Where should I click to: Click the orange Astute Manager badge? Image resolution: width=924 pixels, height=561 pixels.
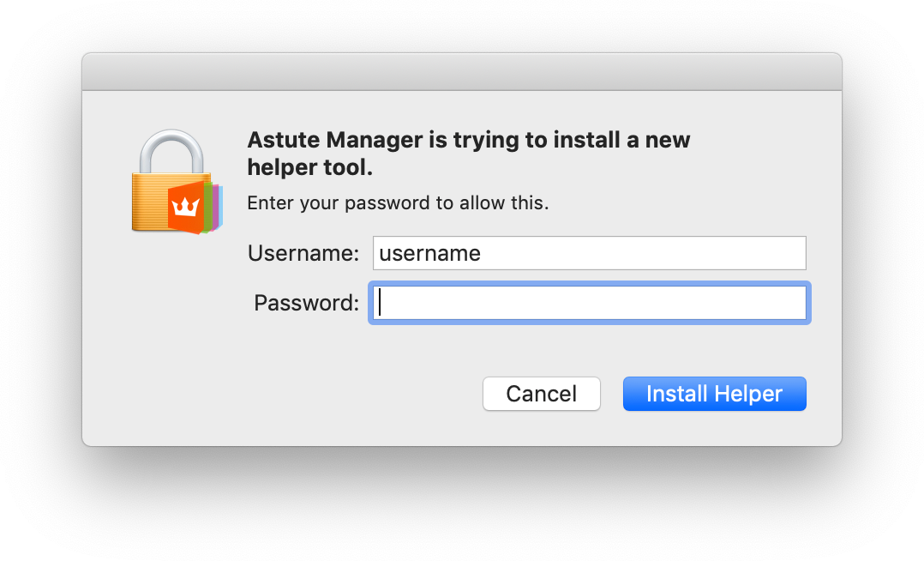point(185,207)
